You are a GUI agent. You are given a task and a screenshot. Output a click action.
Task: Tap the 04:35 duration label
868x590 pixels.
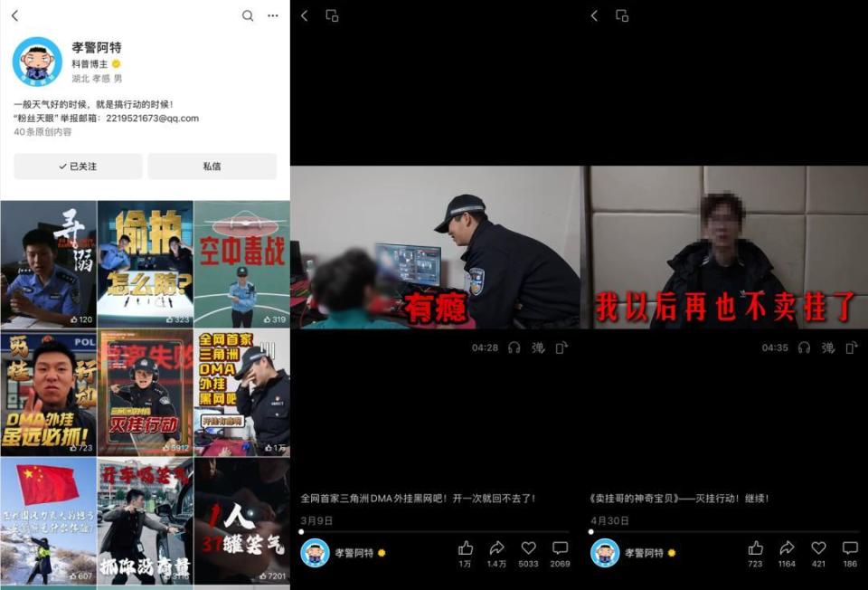[x=775, y=347]
